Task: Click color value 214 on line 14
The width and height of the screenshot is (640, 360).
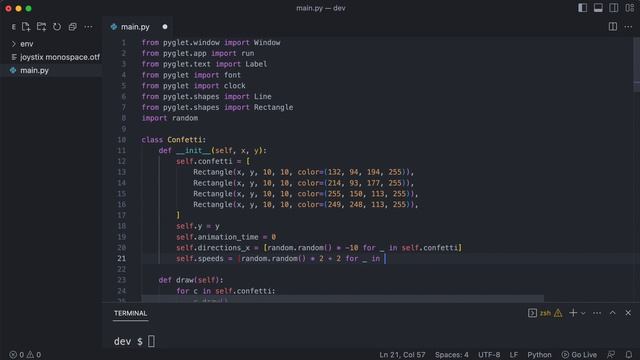Action: pyautogui.click(x=334, y=183)
